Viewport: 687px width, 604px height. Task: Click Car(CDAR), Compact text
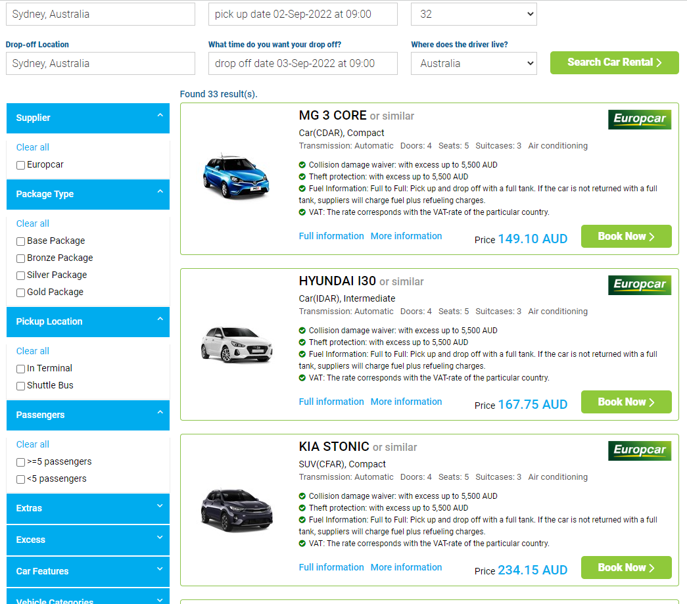coord(341,133)
